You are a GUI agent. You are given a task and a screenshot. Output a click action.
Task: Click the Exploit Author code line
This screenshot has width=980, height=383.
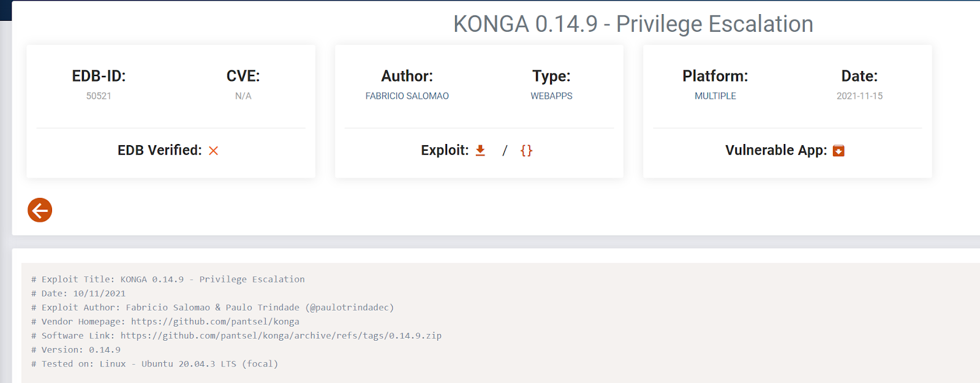coord(213,308)
